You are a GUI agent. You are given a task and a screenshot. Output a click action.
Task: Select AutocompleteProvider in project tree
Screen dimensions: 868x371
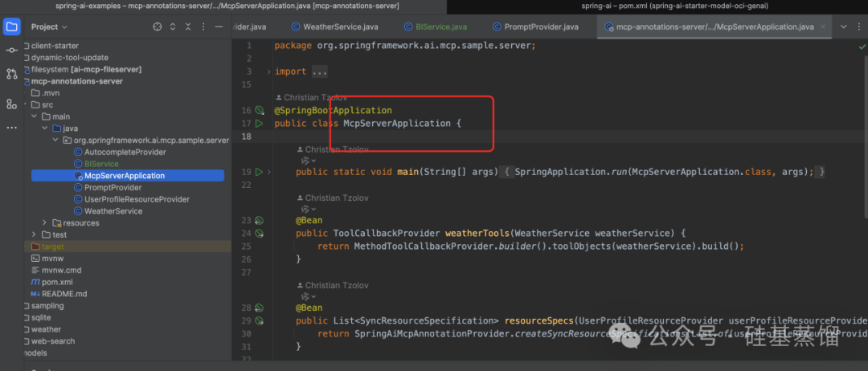tap(125, 152)
